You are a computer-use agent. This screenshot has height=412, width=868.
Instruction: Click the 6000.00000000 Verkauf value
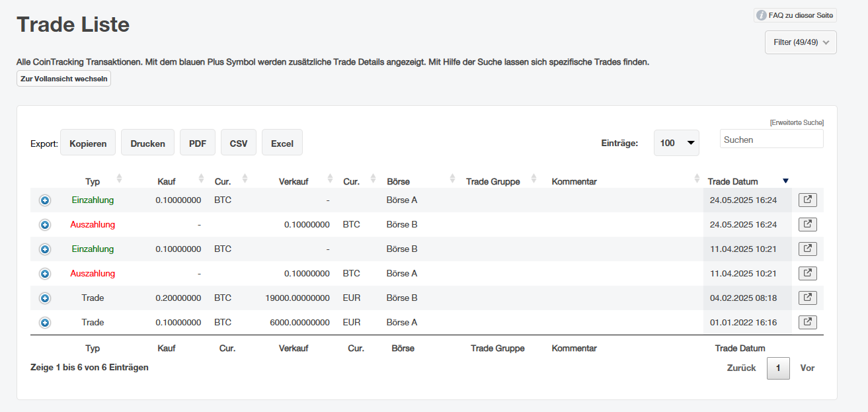pos(300,323)
